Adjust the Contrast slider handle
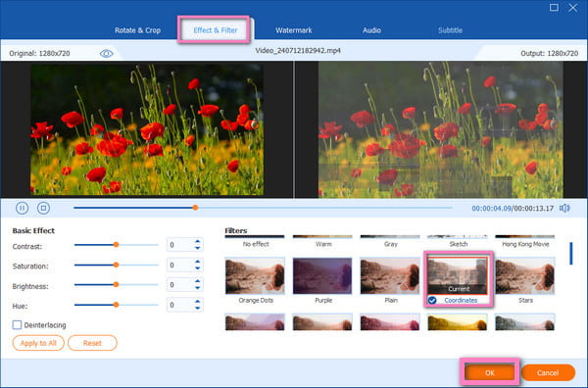Image resolution: width=588 pixels, height=388 pixels. [117, 245]
